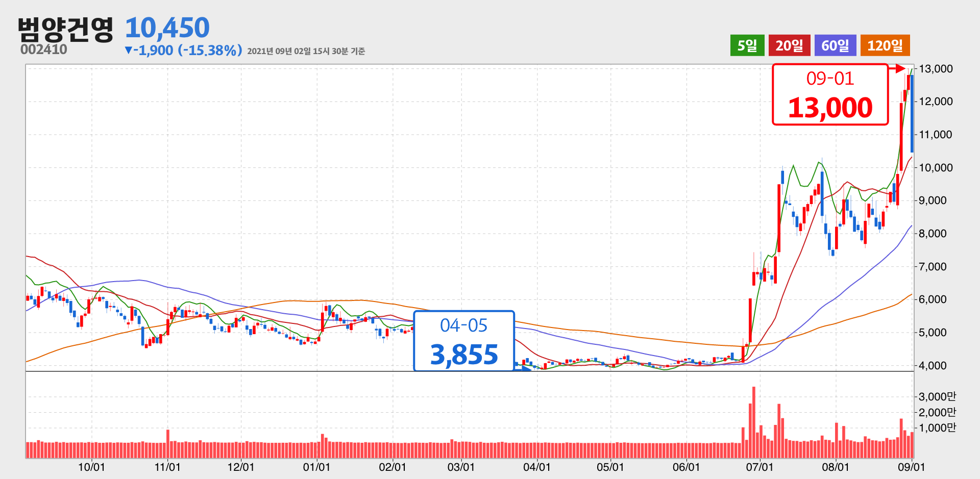Click the change value -1,900 (-15.38%)
980x479 pixels.
point(183,51)
